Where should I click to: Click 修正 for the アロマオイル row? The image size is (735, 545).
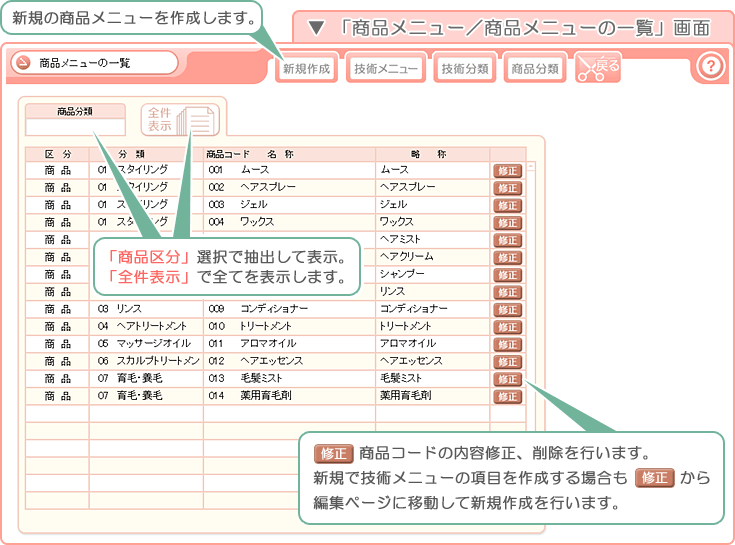click(507, 344)
